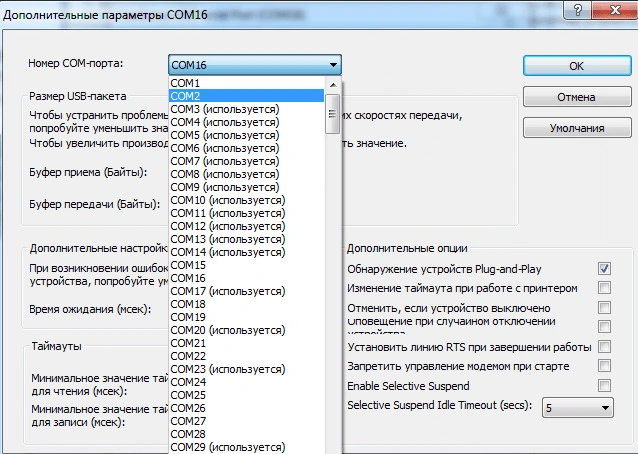This screenshot has height=454, width=638.
Task: Click the dropdown list scrollbar thumb
Action: coord(333,114)
